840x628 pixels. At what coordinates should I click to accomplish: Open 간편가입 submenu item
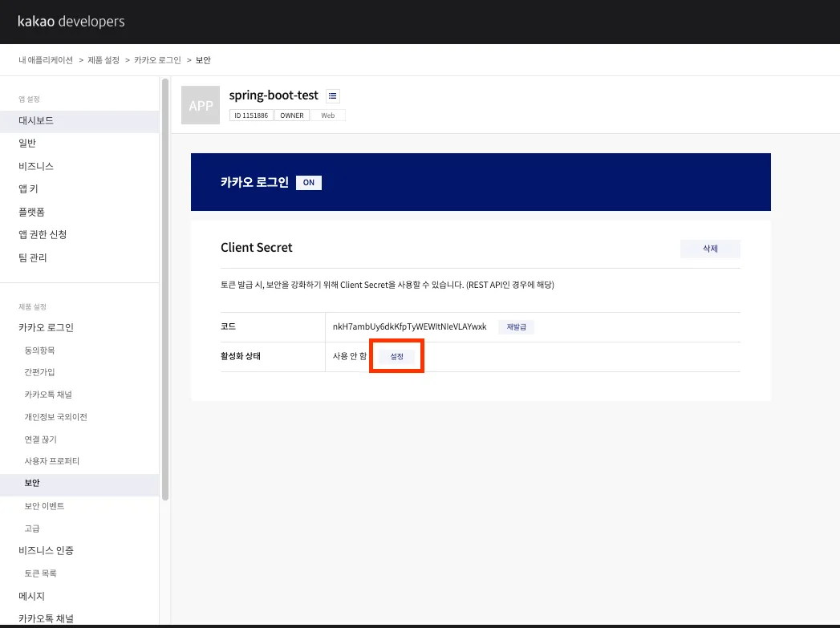39,372
